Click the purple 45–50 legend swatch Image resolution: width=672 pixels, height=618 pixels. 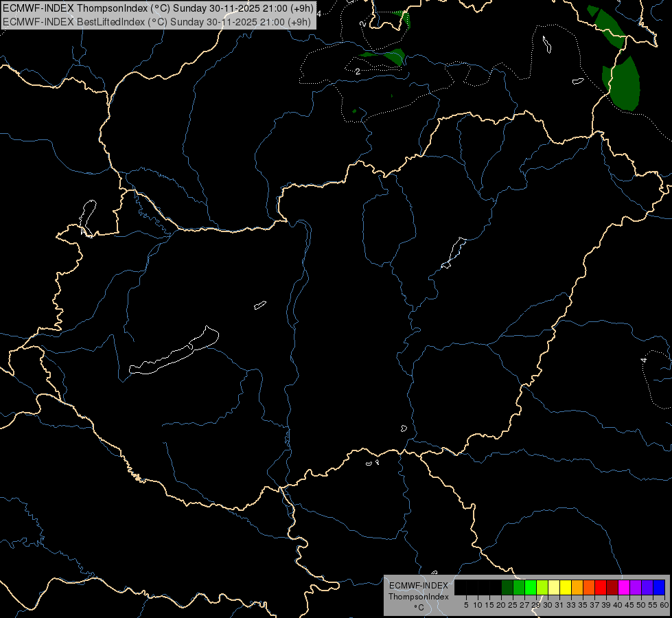tap(636, 587)
